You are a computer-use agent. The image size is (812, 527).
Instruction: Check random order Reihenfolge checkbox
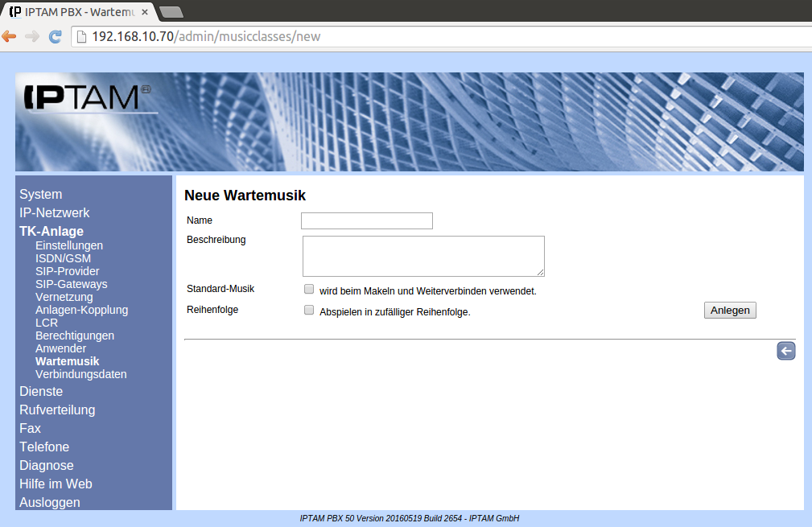coord(309,310)
